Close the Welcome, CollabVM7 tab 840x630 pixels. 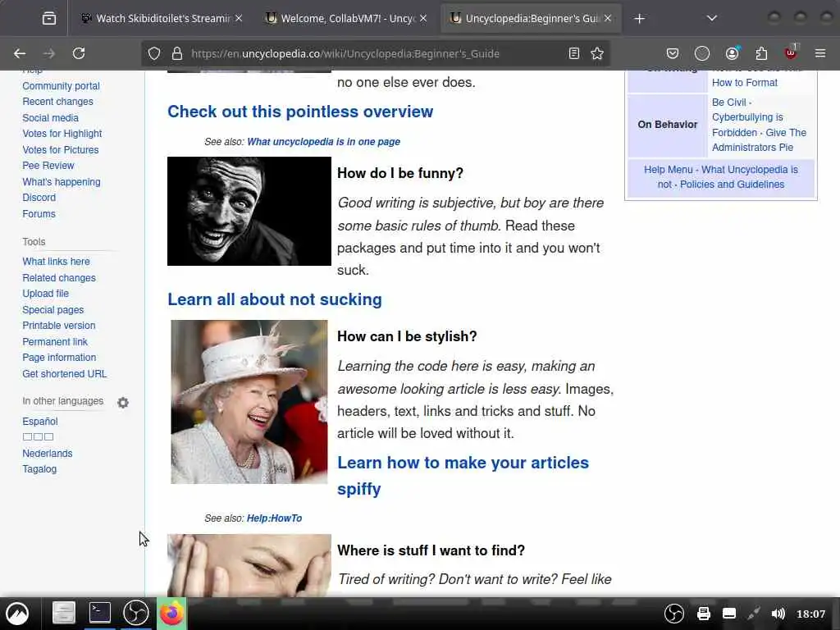pyautogui.click(x=423, y=18)
